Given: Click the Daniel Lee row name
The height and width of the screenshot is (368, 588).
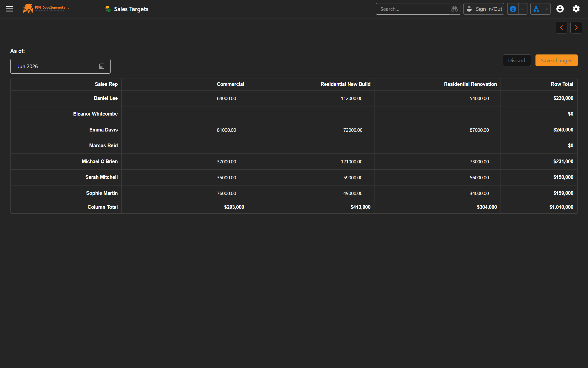Looking at the screenshot, I should point(106,98).
